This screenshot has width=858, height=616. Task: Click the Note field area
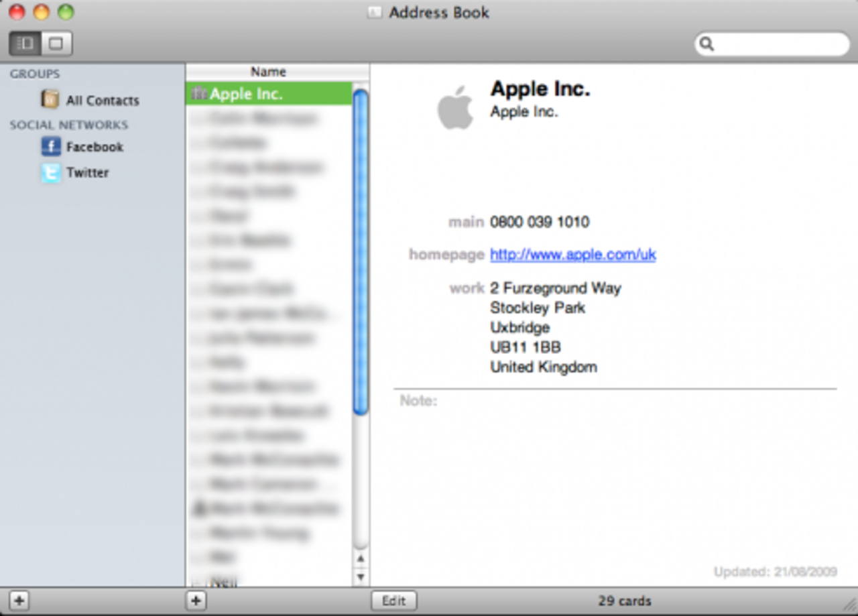[x=603, y=436]
